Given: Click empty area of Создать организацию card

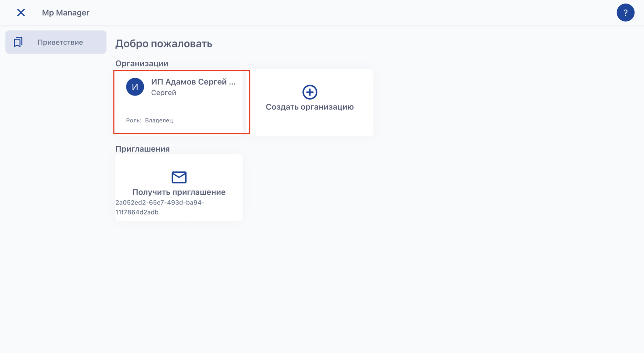Looking at the screenshot, I should (337, 125).
